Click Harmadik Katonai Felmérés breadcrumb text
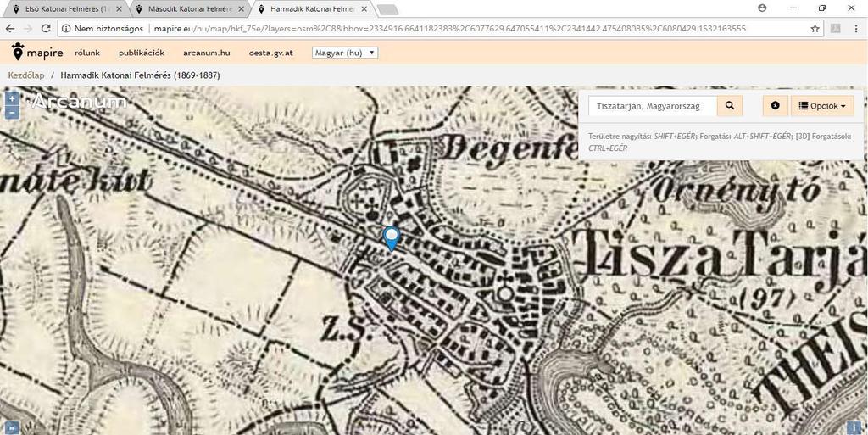This screenshot has width=868, height=435. click(x=140, y=75)
